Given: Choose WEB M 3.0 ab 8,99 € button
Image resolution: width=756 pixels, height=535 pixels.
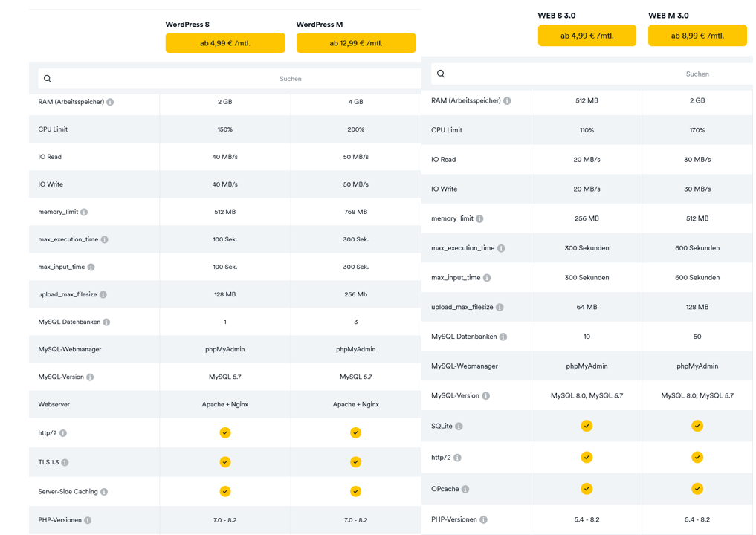Looking at the screenshot, I should click(697, 36).
